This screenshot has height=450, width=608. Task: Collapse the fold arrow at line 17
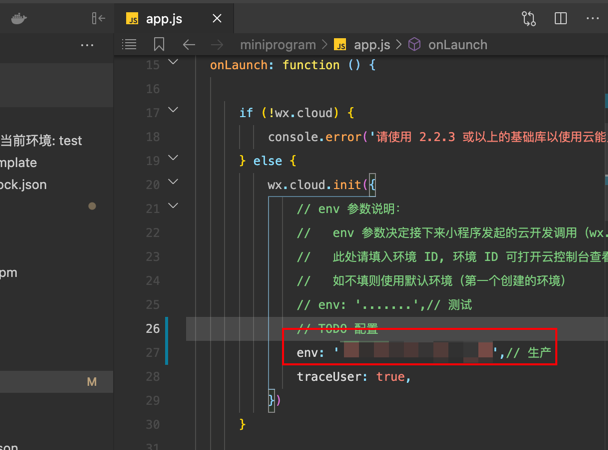173,110
